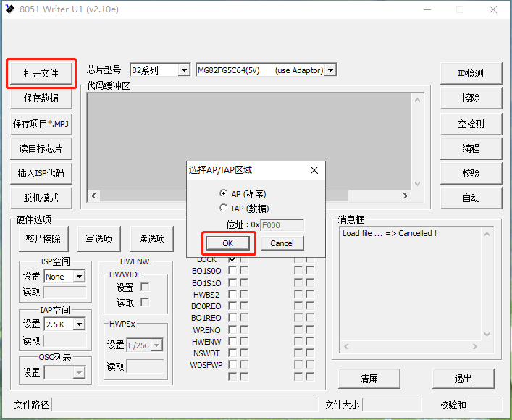
Task: Click the 消息框 scroll left arrow
Action: click(x=346, y=346)
